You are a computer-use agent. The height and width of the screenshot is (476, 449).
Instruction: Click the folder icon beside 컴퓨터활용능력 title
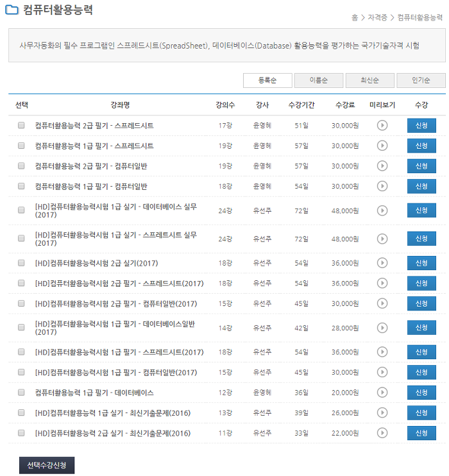pos(12,10)
